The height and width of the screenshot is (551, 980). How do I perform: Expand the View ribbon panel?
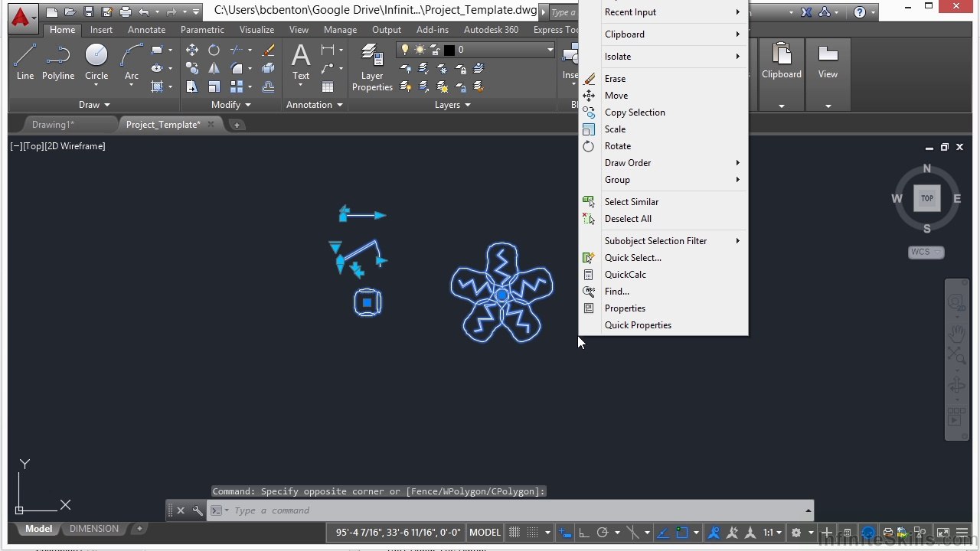(828, 106)
